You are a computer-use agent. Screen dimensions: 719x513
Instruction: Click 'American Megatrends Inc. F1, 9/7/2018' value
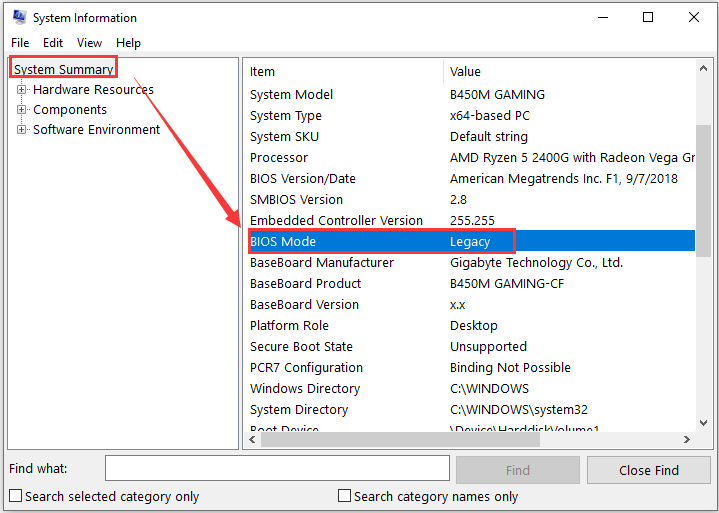click(x=564, y=179)
